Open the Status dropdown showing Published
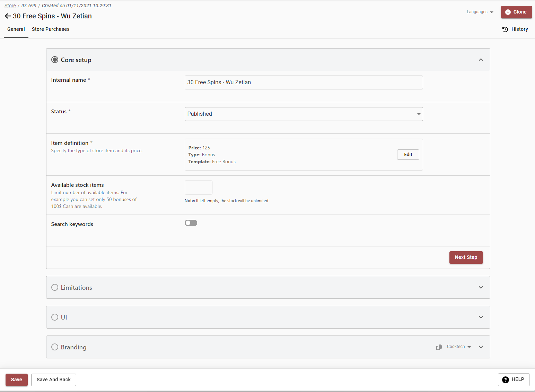Screen dimensions: 535x392 304,114
